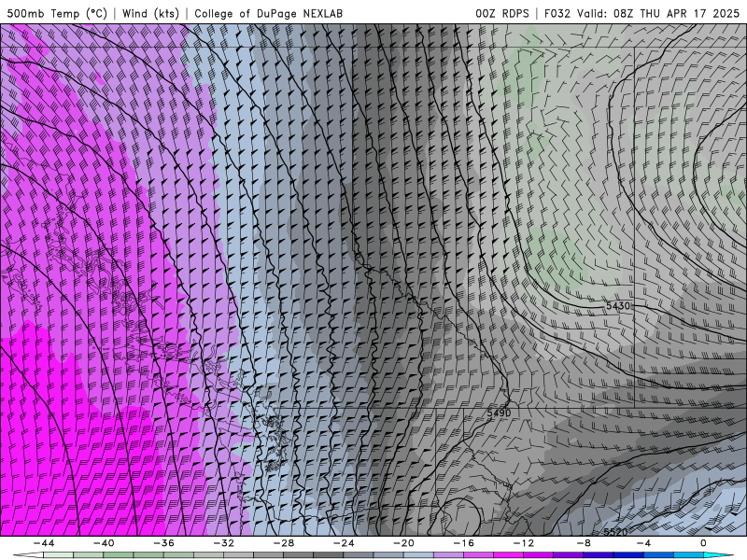Click the -20 colorbar tick label
Screen dimensions: 747x560
(403, 543)
